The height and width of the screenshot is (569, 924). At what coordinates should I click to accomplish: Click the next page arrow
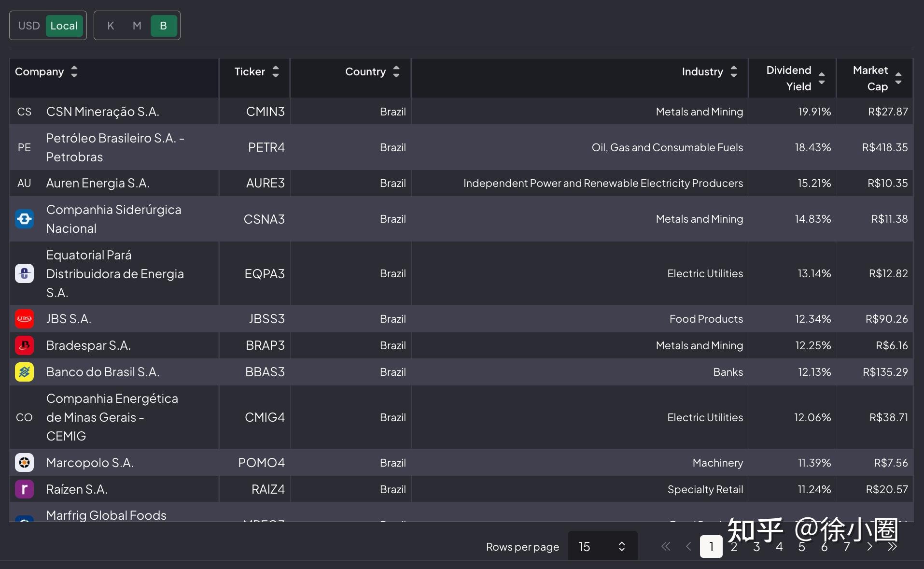(870, 547)
